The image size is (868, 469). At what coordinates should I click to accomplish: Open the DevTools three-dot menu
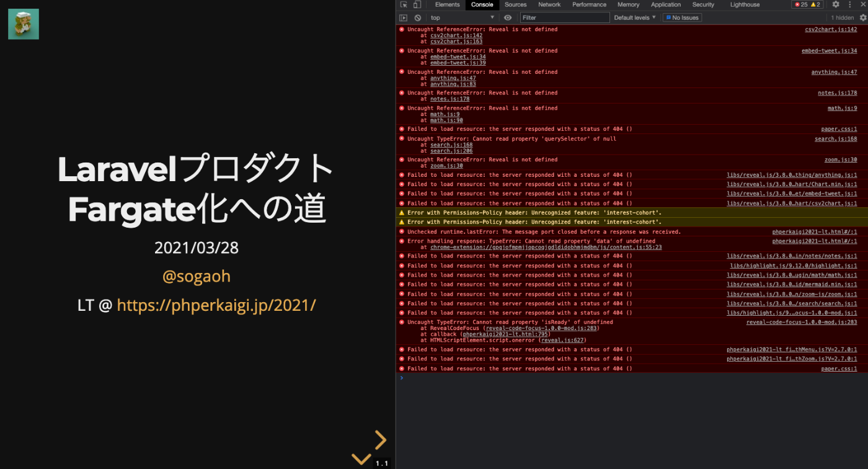[850, 4]
